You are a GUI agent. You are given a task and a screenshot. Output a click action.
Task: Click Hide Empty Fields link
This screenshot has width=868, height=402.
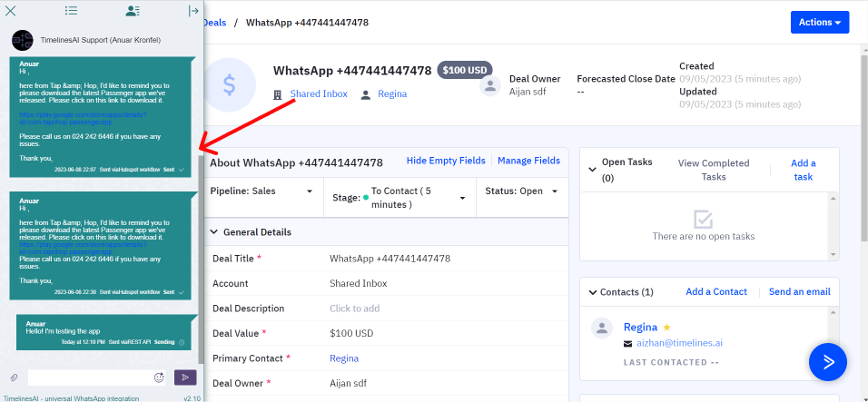coord(446,161)
